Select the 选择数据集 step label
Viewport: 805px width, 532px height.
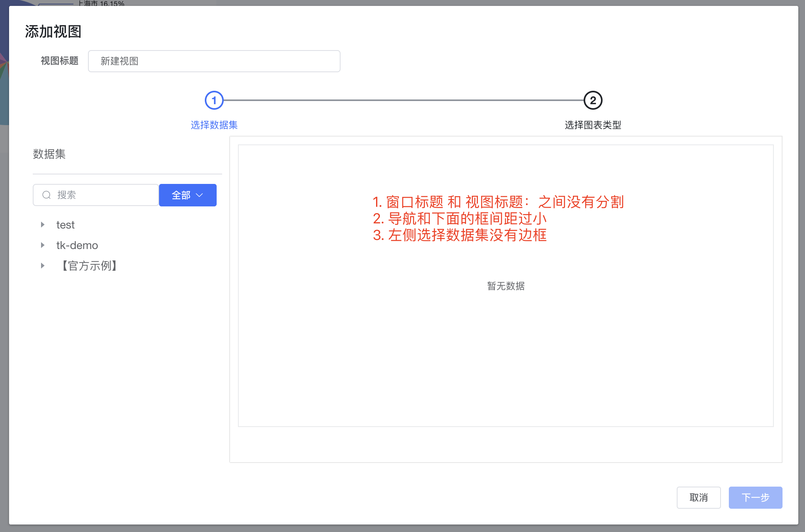coord(213,125)
